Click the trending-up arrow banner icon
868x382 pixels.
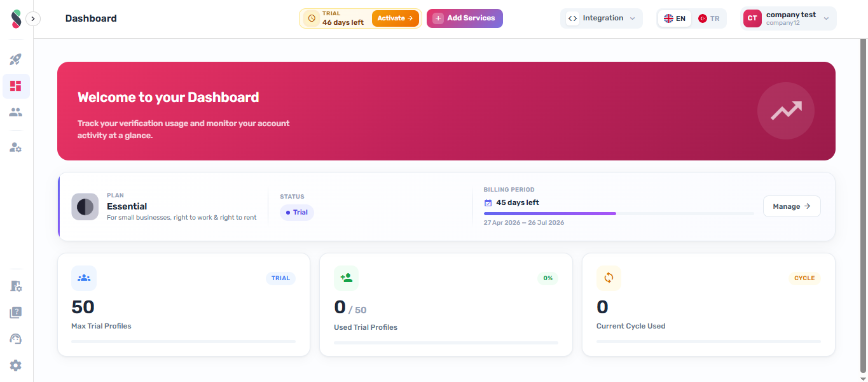tap(786, 111)
